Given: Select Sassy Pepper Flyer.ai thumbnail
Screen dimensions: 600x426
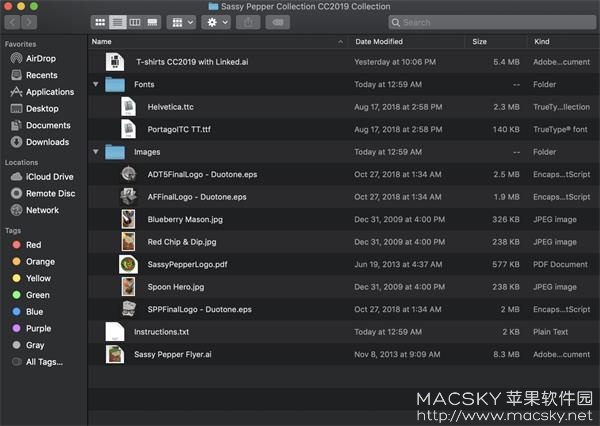Looking at the screenshot, I should point(115,354).
